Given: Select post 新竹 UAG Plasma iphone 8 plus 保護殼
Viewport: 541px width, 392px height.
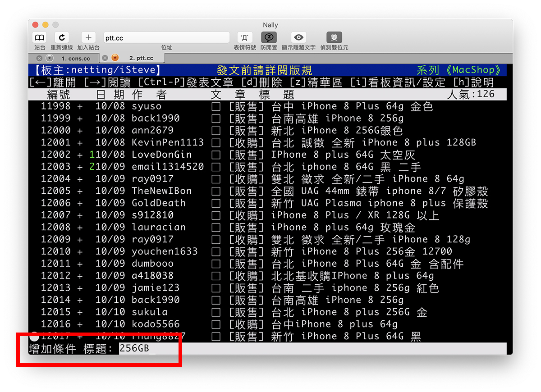Looking at the screenshot, I should [267, 204].
